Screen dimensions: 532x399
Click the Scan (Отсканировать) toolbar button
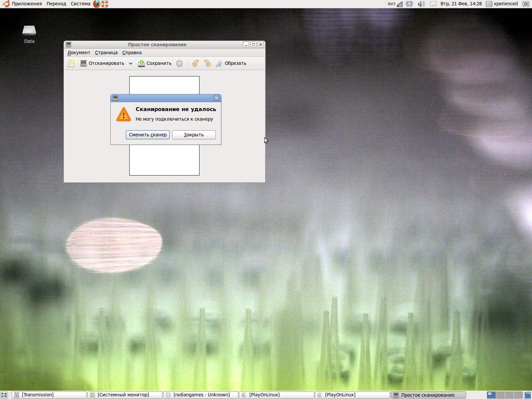point(102,63)
